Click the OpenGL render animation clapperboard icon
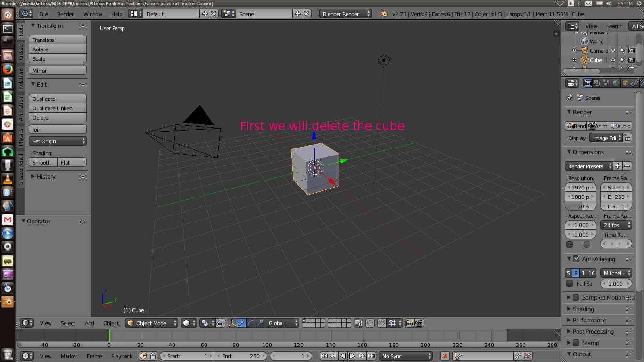Viewport: 644px width, 362px height. [418, 323]
